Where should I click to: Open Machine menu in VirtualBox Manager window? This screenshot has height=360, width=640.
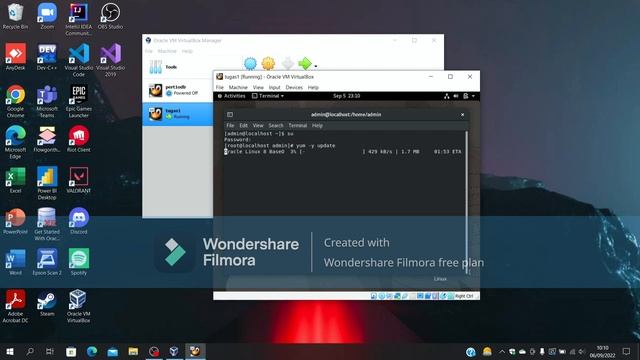tap(167, 51)
